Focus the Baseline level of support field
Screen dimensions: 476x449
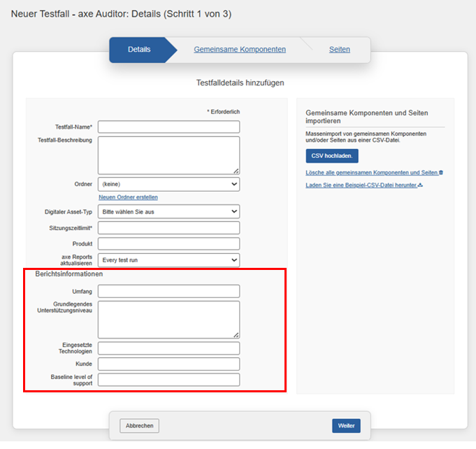tap(168, 380)
